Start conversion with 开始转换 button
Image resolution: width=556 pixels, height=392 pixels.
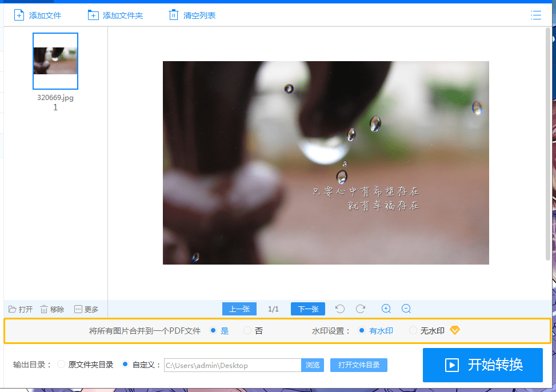click(483, 365)
